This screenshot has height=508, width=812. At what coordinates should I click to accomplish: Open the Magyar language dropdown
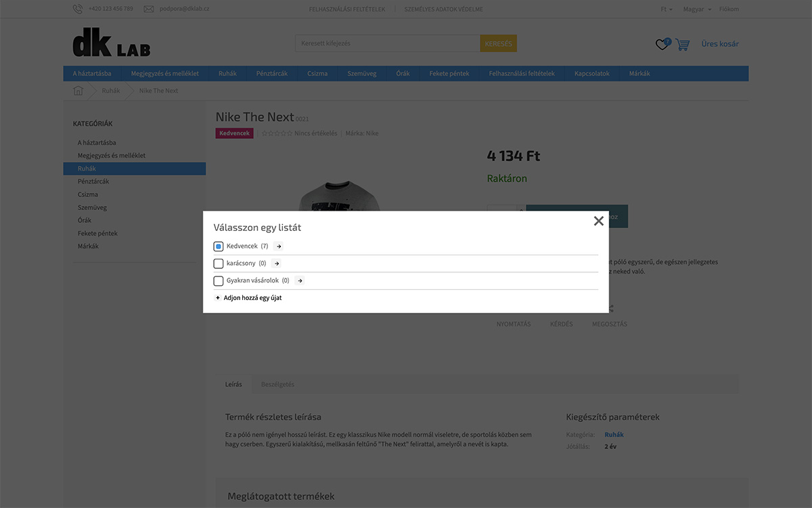697,9
